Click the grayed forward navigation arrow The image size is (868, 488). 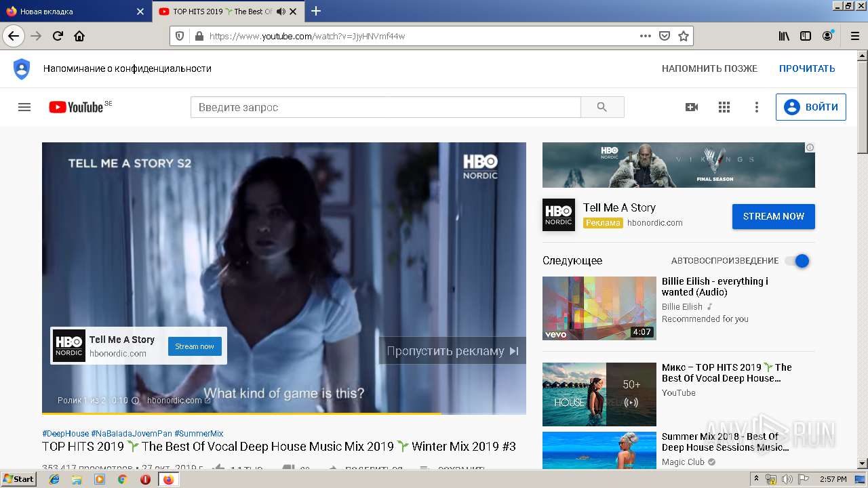tap(36, 36)
